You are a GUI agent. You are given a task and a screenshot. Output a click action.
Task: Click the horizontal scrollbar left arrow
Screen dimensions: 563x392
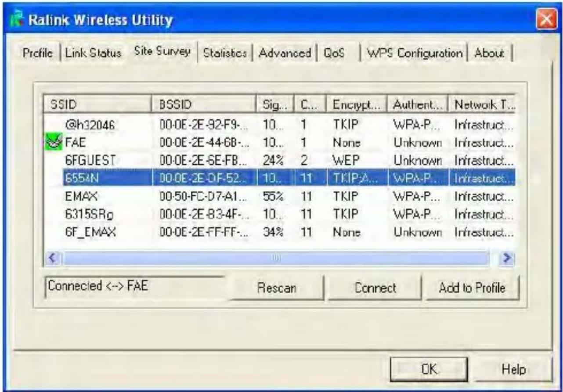tap(53, 259)
